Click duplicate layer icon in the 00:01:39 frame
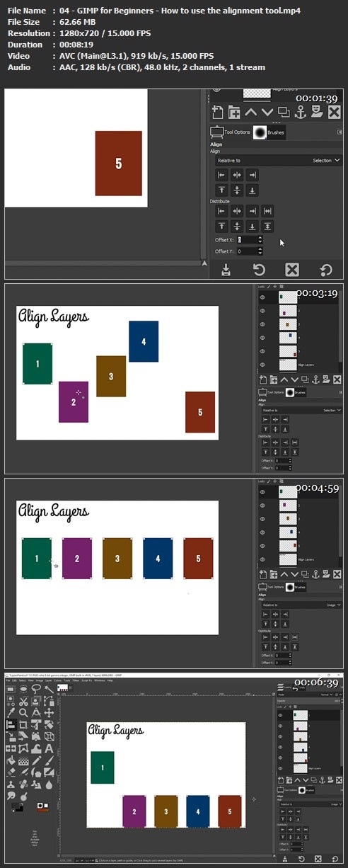The image size is (348, 868). point(283,112)
